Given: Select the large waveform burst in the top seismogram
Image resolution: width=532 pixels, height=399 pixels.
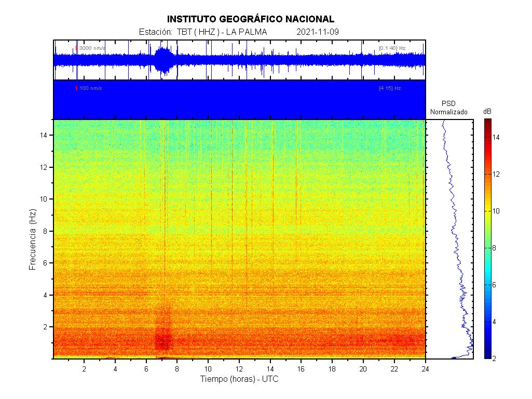Looking at the screenshot, I should click(163, 60).
